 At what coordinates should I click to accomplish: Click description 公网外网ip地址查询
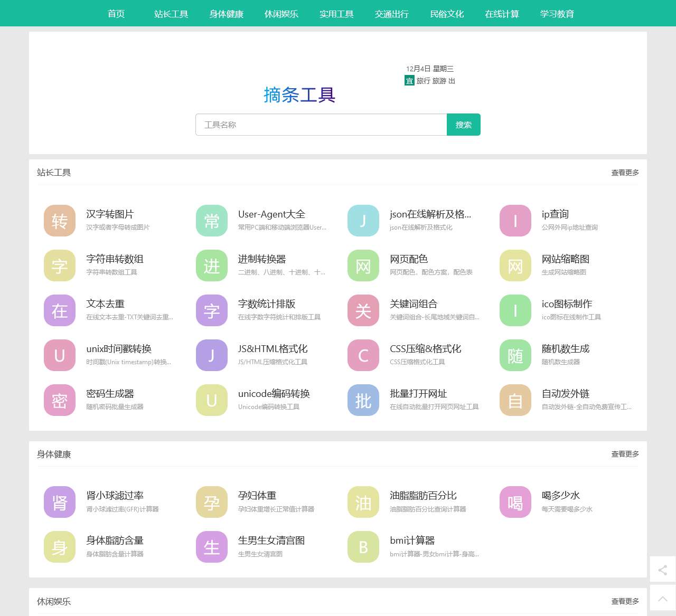click(x=570, y=228)
